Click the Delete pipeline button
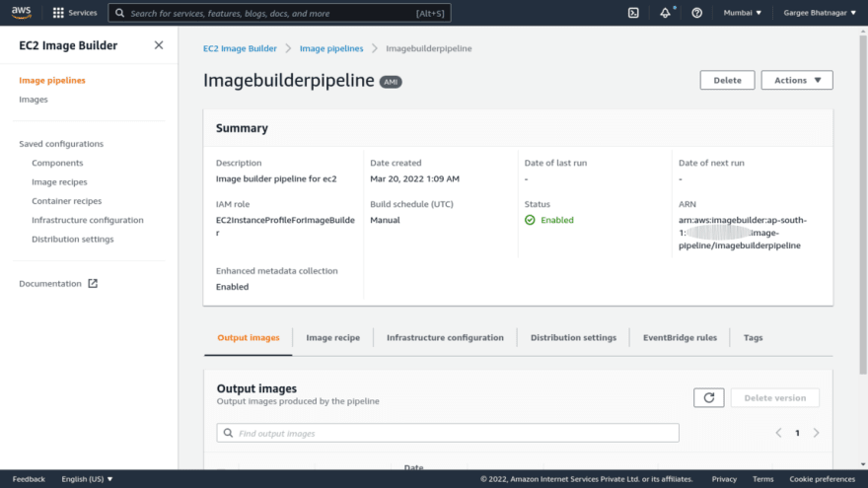 (x=727, y=80)
